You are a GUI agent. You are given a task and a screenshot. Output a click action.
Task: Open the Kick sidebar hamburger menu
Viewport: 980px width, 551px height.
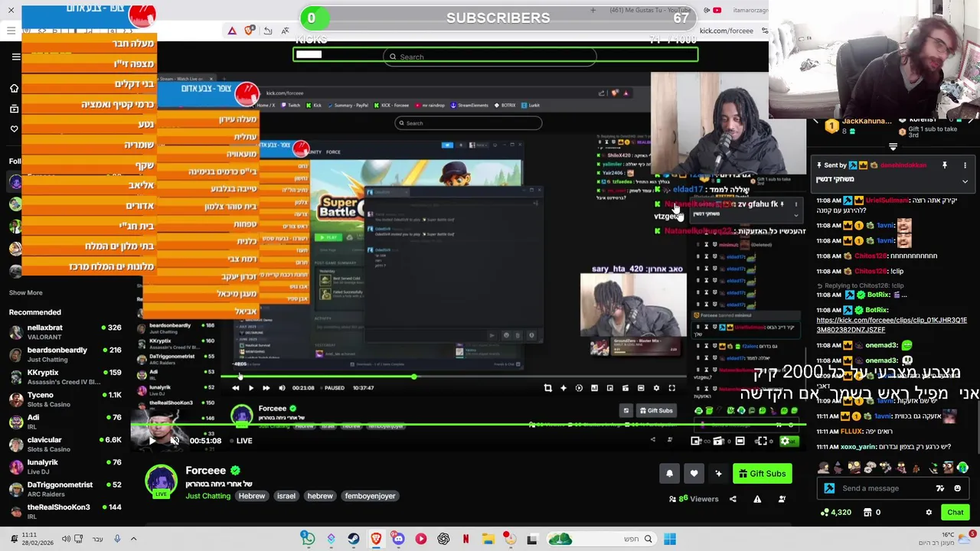click(16, 57)
